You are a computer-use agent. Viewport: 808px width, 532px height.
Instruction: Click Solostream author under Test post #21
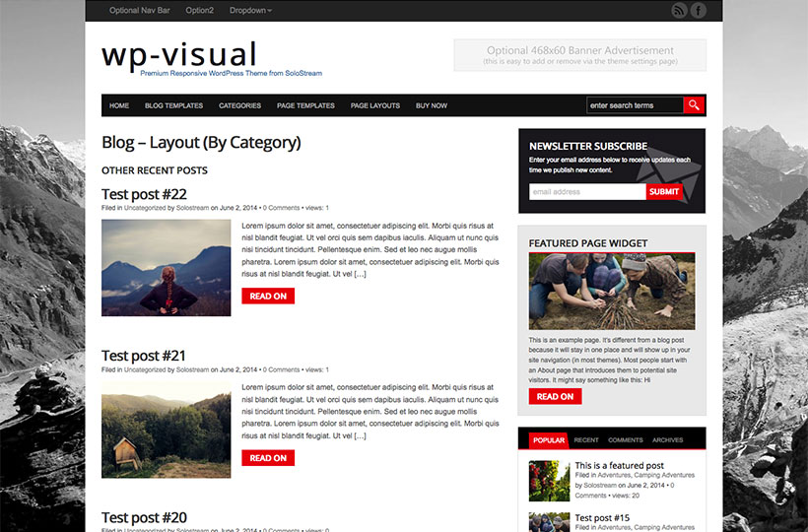[x=193, y=369]
